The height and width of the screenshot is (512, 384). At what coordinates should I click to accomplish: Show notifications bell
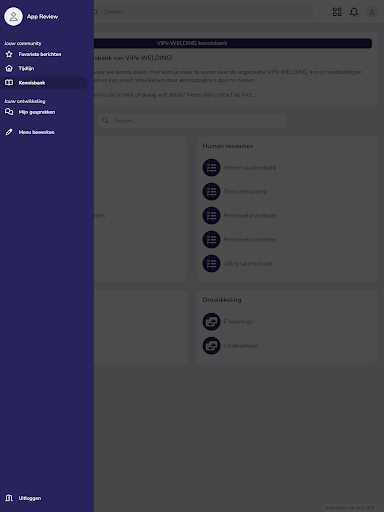(x=354, y=12)
